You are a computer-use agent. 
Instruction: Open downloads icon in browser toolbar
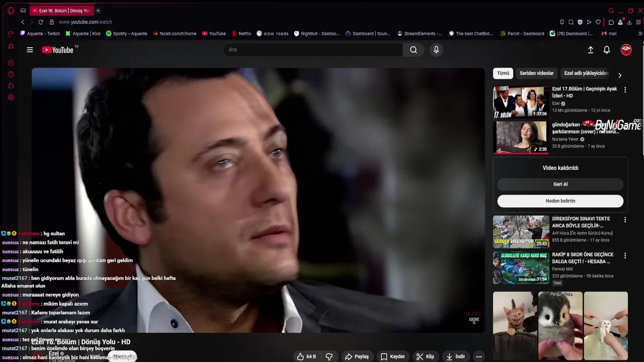[629, 22]
